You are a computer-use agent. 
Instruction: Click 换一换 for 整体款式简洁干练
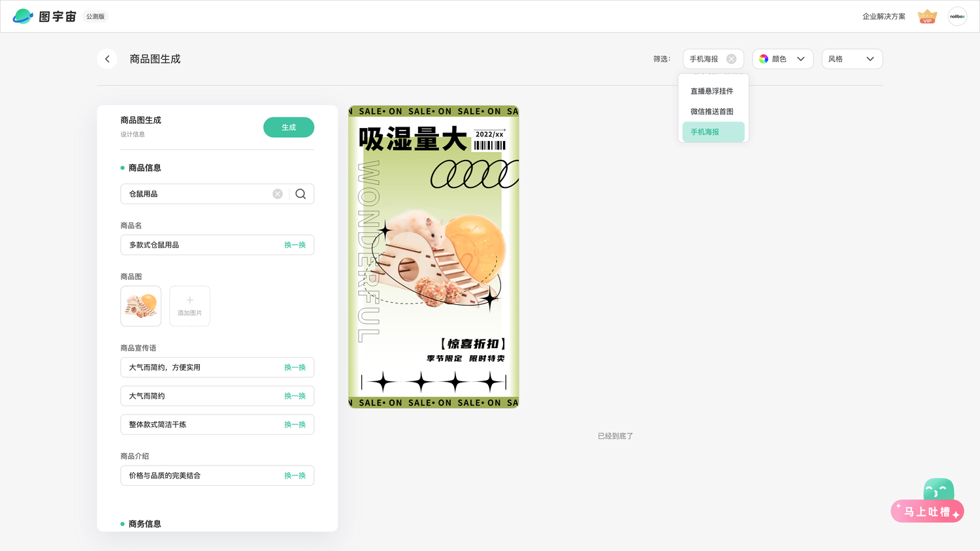pos(295,424)
